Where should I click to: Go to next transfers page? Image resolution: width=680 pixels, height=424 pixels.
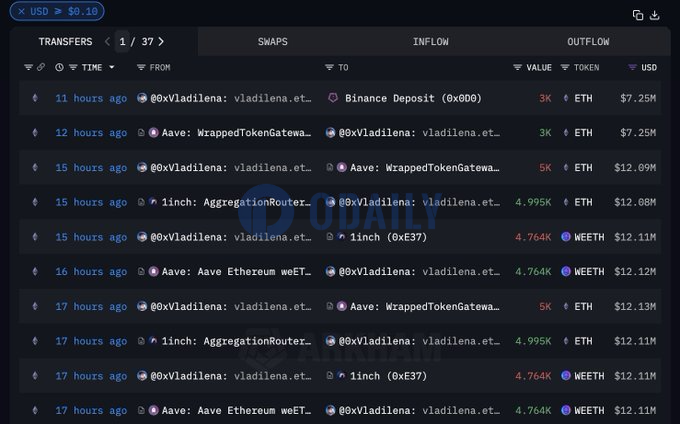coord(161,42)
